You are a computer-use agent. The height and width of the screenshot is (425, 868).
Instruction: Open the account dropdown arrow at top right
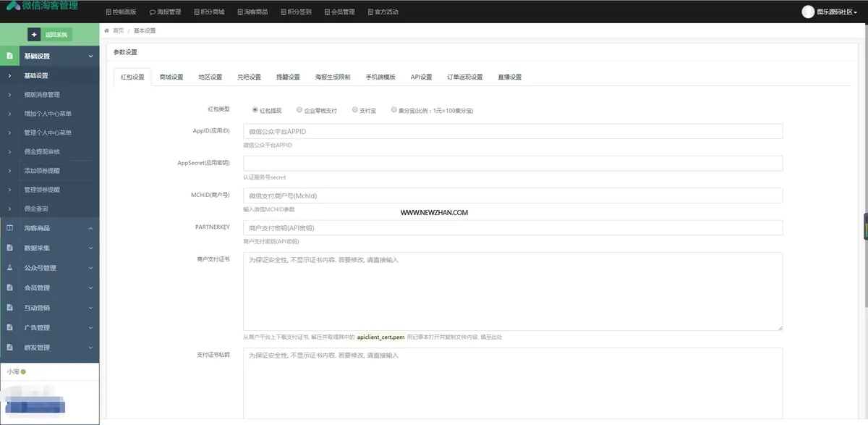click(x=856, y=12)
